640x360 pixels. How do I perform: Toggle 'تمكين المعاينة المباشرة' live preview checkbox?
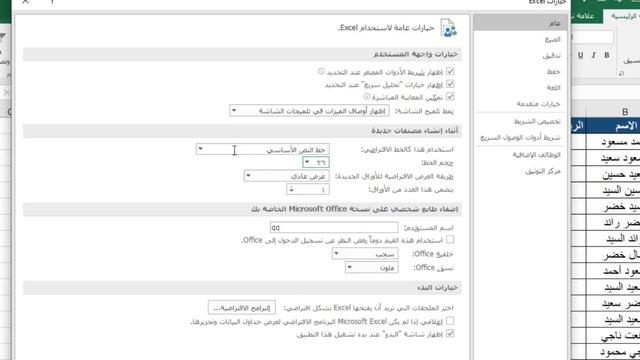(450, 97)
